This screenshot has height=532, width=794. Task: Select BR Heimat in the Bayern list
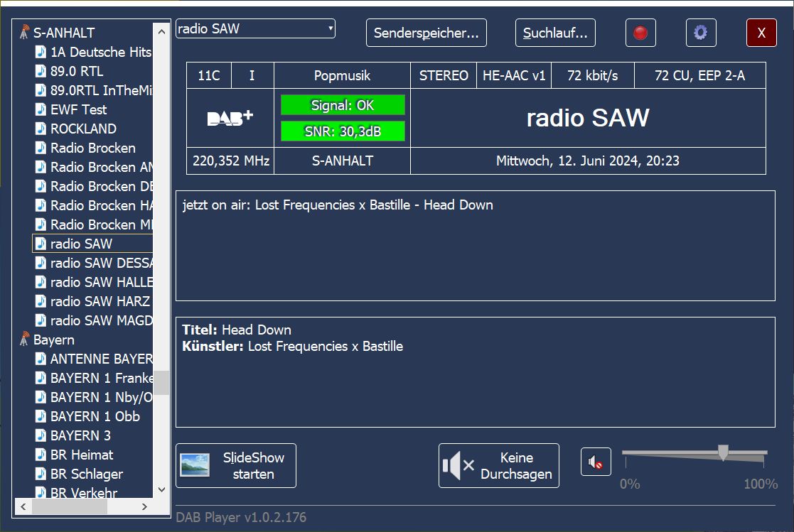[x=82, y=455]
